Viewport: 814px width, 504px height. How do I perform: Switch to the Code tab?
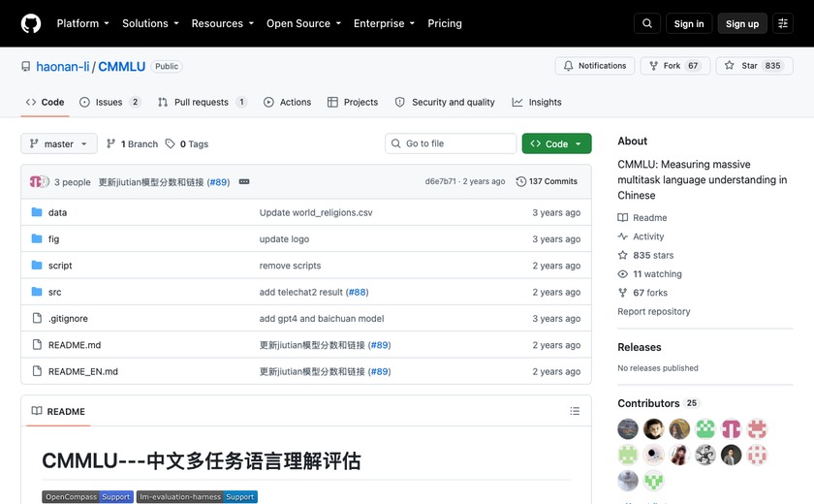tap(46, 102)
